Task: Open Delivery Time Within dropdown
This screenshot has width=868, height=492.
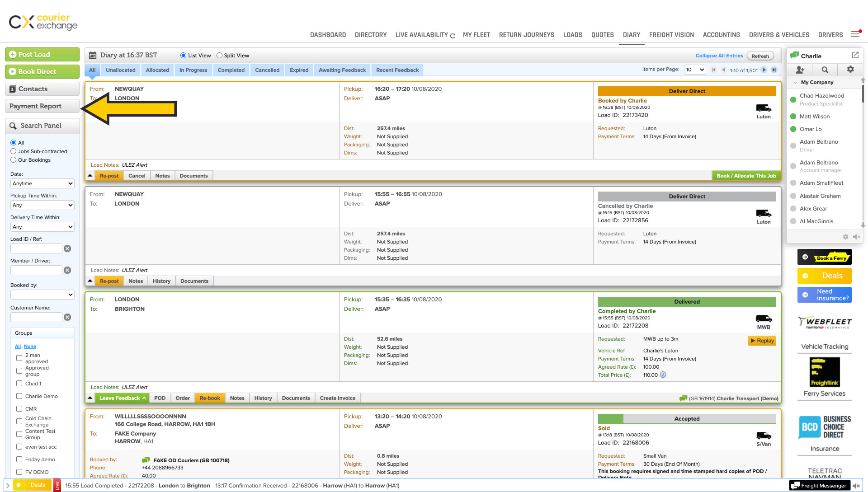Action: click(42, 227)
